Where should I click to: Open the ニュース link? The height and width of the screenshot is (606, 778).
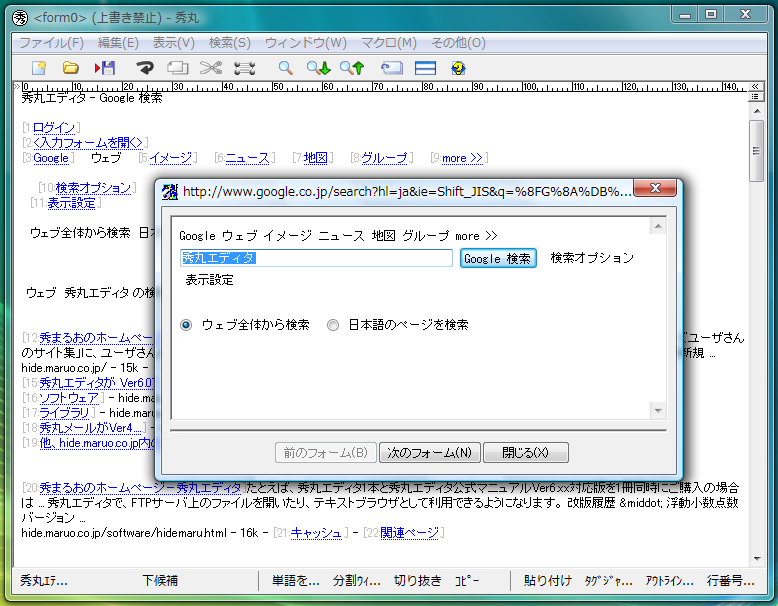point(248,158)
